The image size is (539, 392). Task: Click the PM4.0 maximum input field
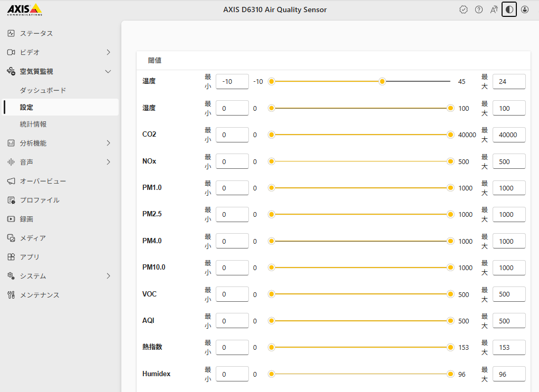point(509,241)
